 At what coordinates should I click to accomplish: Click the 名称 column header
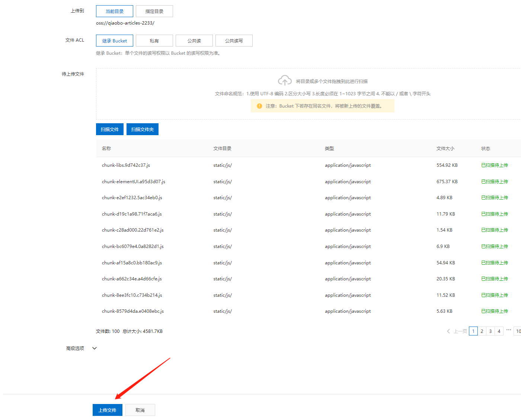point(106,149)
